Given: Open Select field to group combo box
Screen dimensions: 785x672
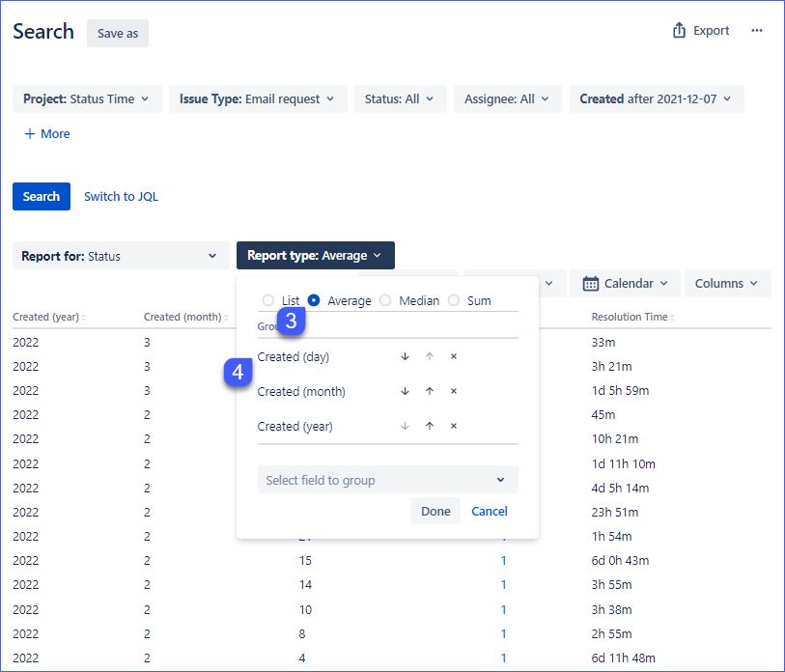Looking at the screenshot, I should [x=387, y=480].
